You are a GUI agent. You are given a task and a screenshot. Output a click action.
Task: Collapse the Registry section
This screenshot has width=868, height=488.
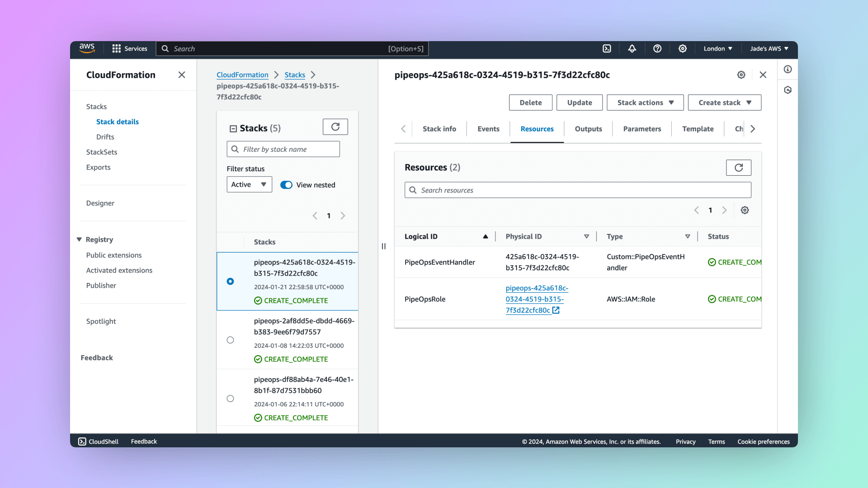[79, 239]
